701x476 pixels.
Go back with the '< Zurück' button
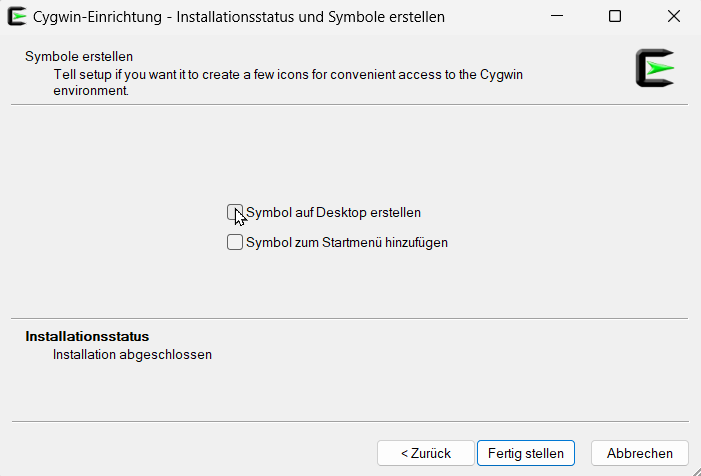tap(425, 453)
